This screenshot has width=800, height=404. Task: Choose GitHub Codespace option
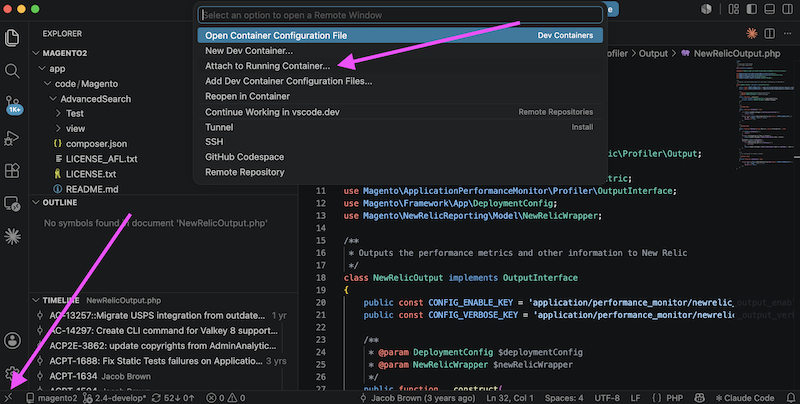[400, 157]
